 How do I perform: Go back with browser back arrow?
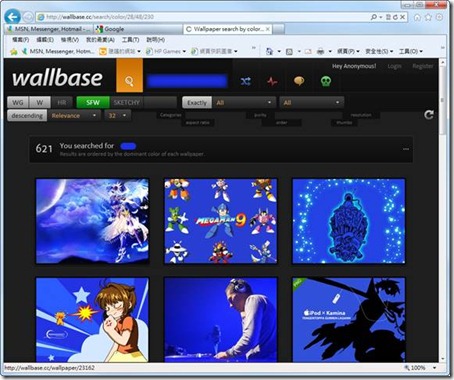click(12, 17)
